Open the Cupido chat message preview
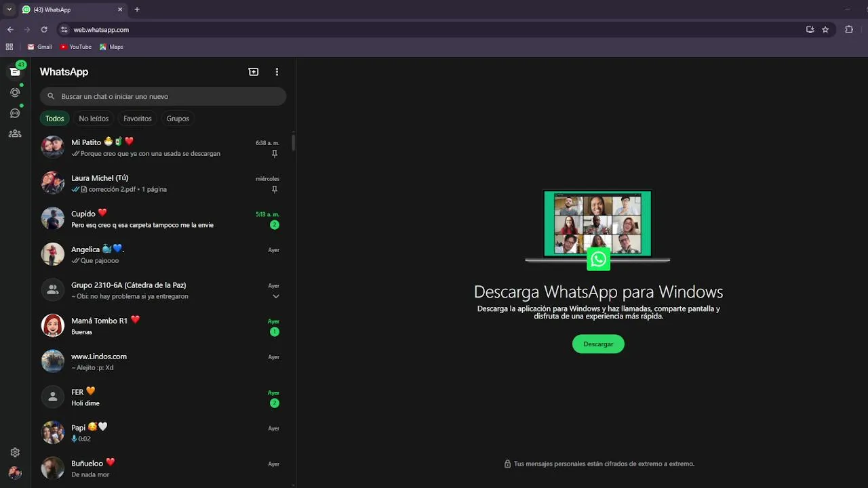Screen dimensions: 868x488 [142, 225]
